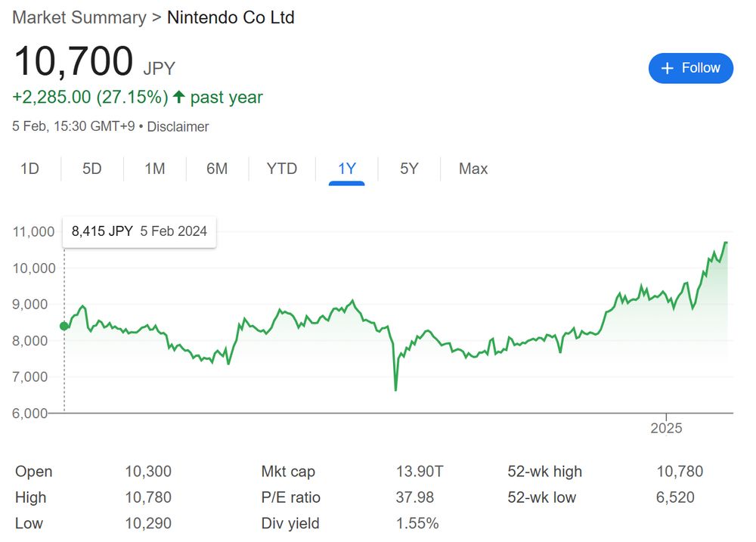
Task: Switch to the 5D range tab
Action: (x=91, y=169)
